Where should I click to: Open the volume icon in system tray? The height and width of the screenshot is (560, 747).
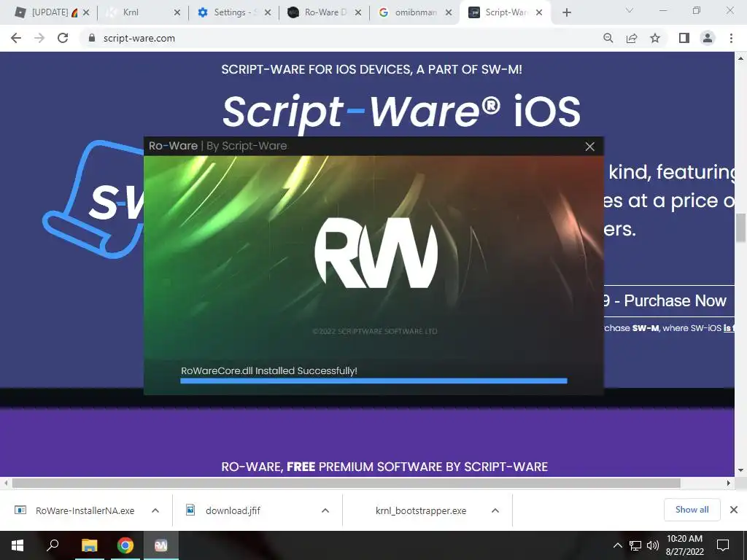pyautogui.click(x=653, y=545)
